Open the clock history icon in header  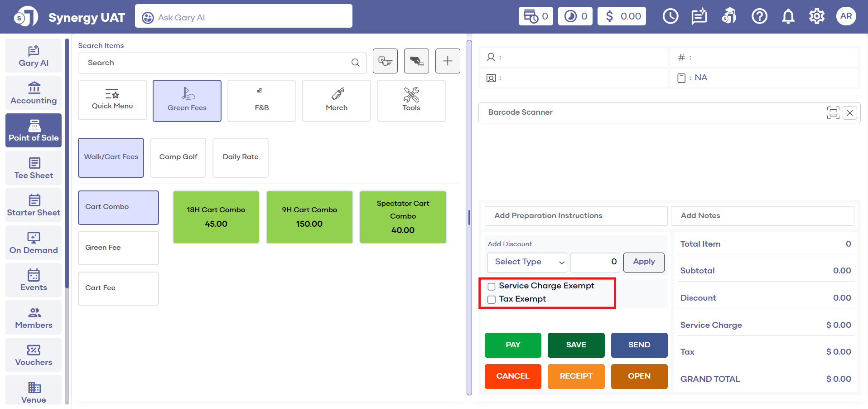pos(670,16)
